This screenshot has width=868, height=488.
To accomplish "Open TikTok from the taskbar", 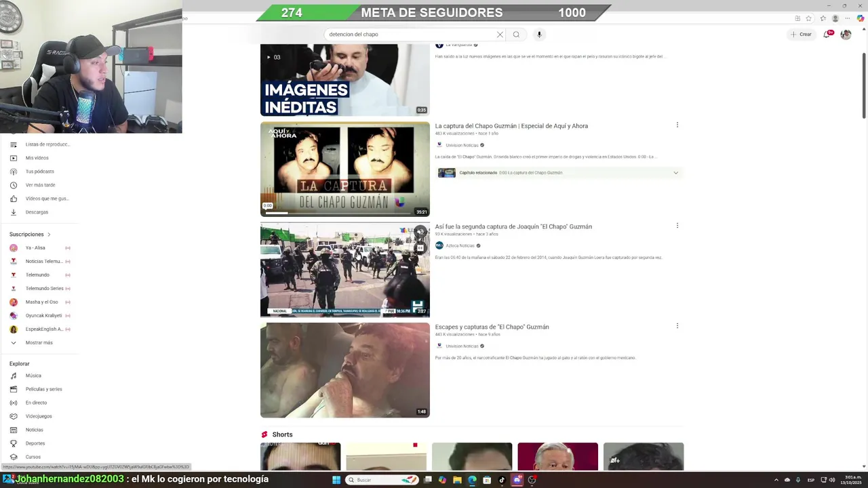I will 502,480.
